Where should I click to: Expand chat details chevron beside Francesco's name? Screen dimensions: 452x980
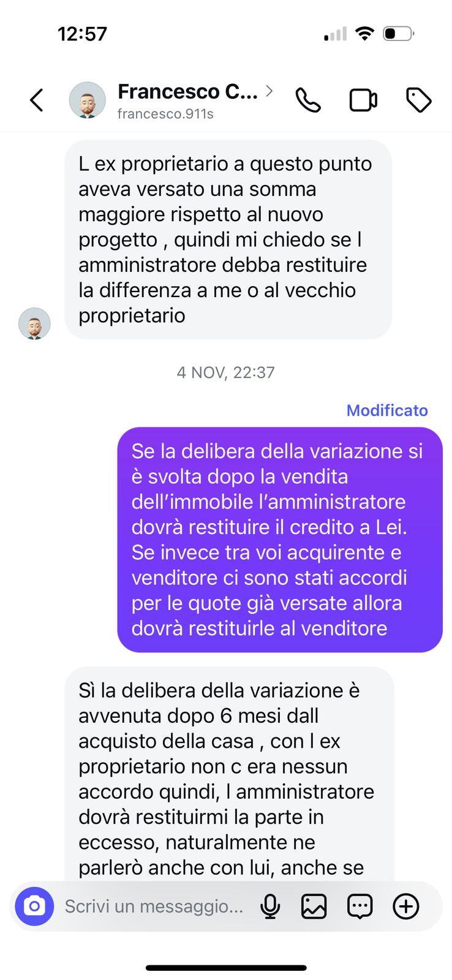269,91
